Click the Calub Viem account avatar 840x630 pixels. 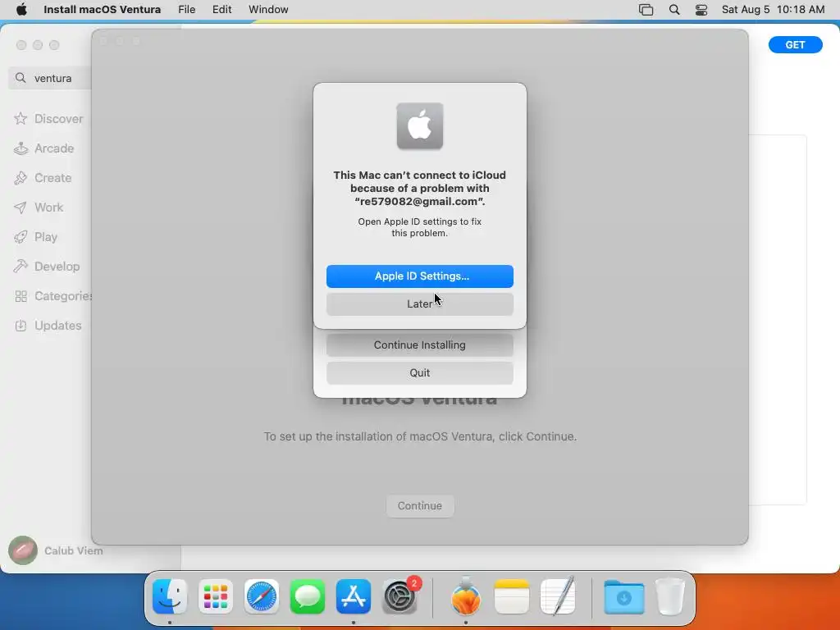(23, 550)
